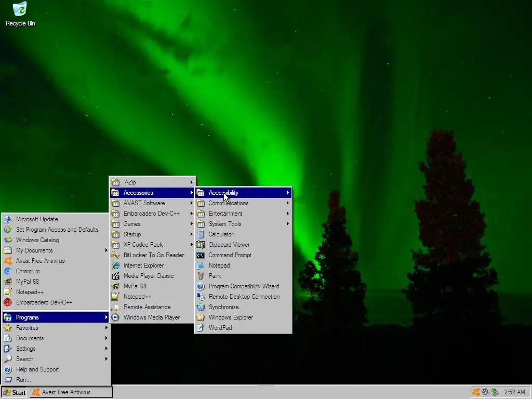Screen dimensions: 532x399
Task: Click the Help and Support icon
Action: [x=8, y=369]
